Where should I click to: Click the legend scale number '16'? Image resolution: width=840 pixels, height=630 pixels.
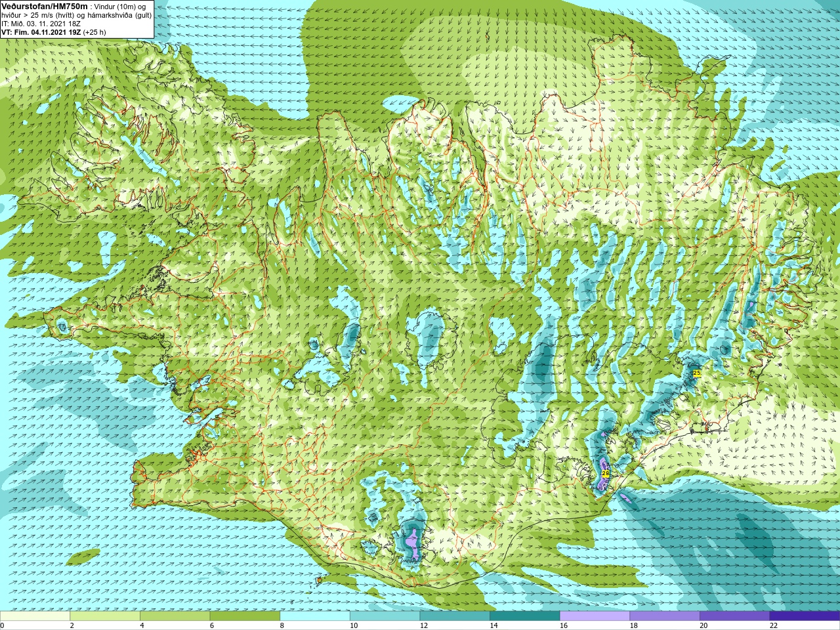coord(564,625)
